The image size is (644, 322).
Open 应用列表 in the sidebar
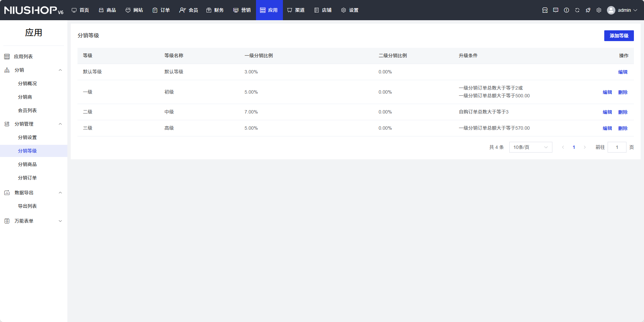(23, 57)
